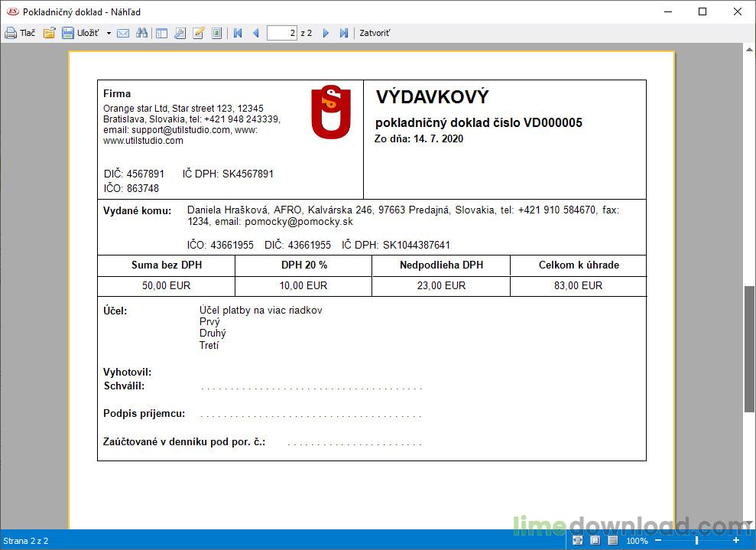Click the "50,00 EUR" amount cell
The width and height of the screenshot is (756, 550).
[x=167, y=285]
